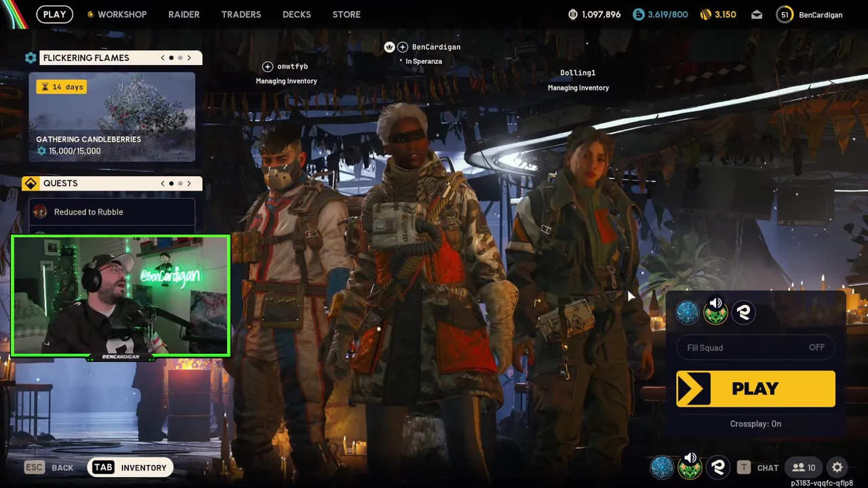Click the Flickering Flames header title
Viewport: 868px width, 488px height.
[x=86, y=58]
